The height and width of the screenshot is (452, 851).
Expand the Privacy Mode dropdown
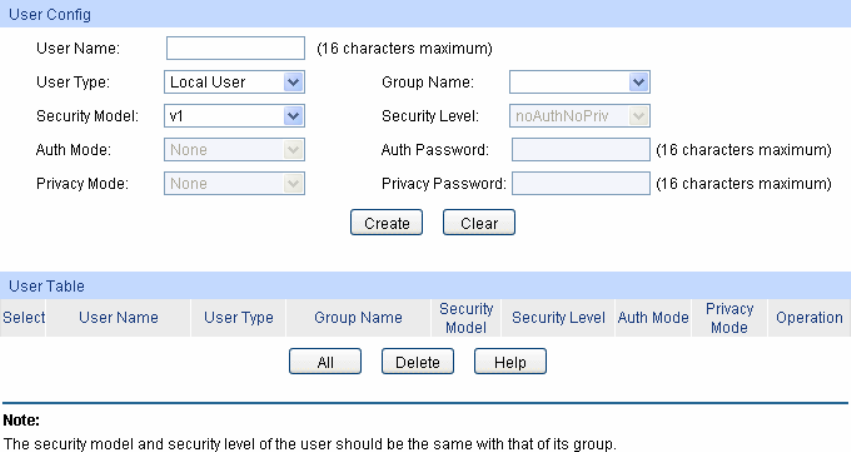234,184
